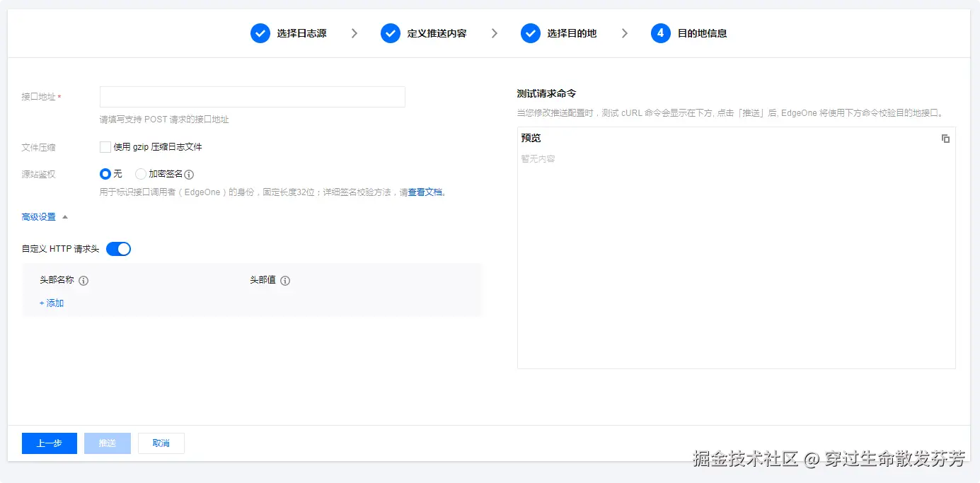This screenshot has width=980, height=483.
Task: Turn off the 自定义 HTTP 请求头 switch
Action: click(x=118, y=248)
